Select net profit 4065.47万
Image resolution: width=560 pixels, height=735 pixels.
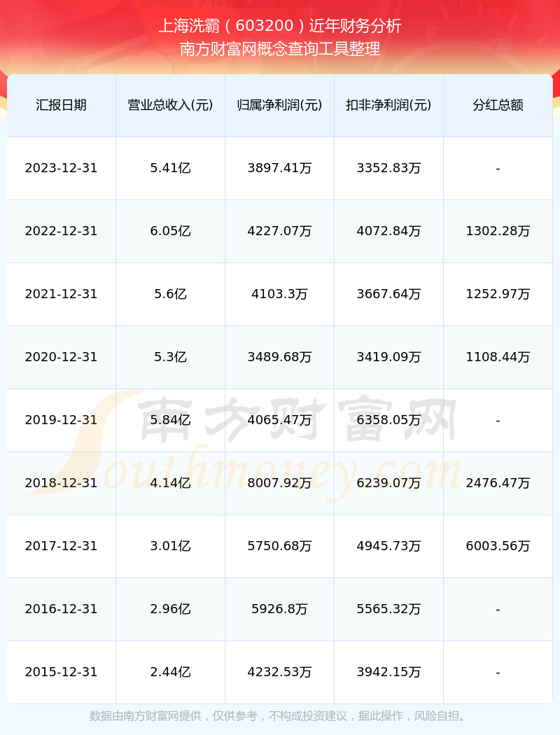pyautogui.click(x=280, y=420)
